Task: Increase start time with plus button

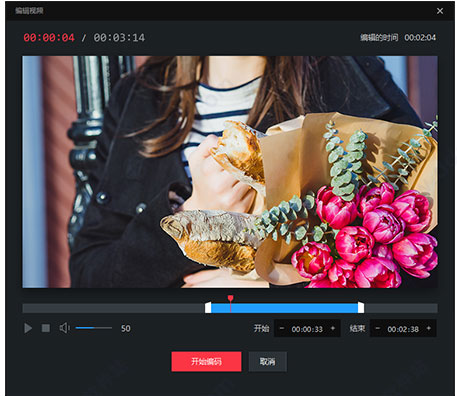Action: point(333,329)
